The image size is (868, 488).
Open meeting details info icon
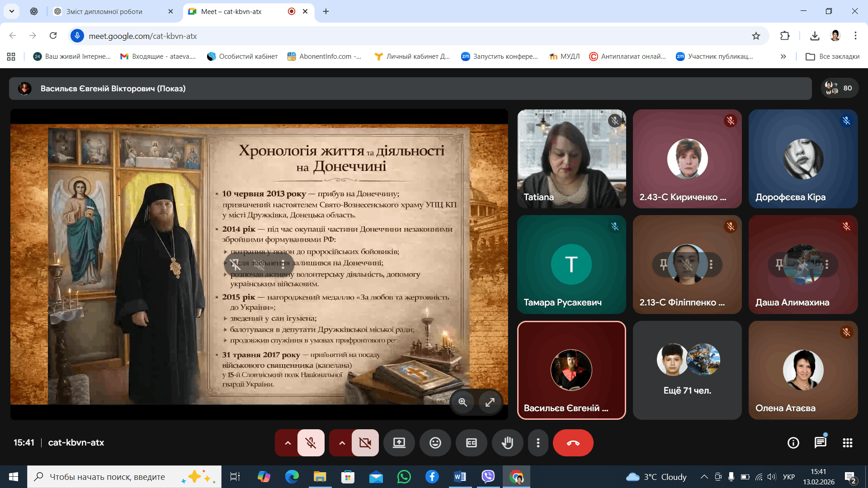coord(793,443)
